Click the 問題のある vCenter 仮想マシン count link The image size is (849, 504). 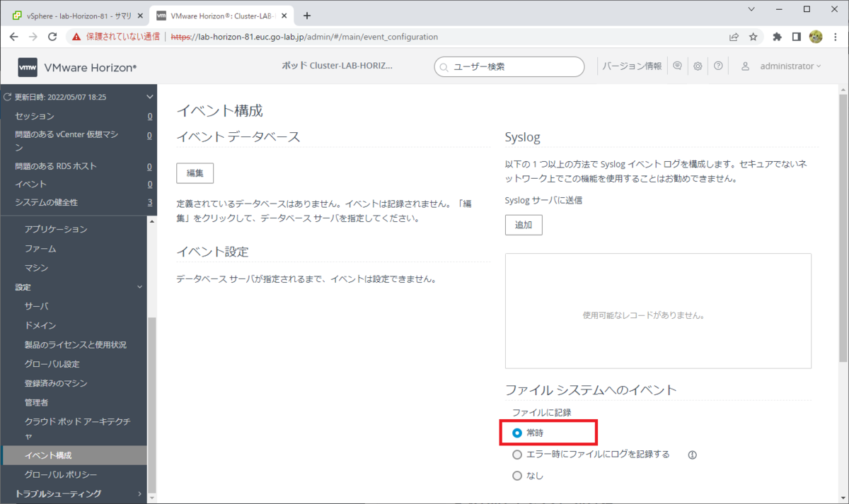pos(150,134)
